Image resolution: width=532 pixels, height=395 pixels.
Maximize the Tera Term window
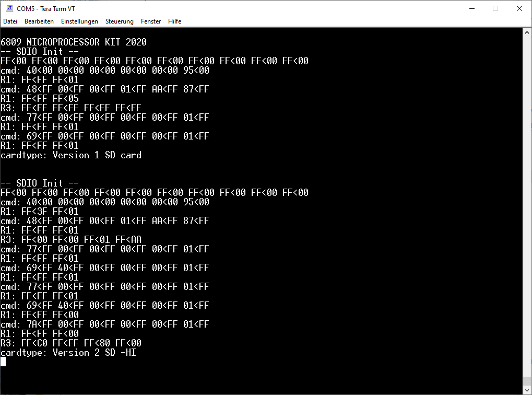coord(495,8)
